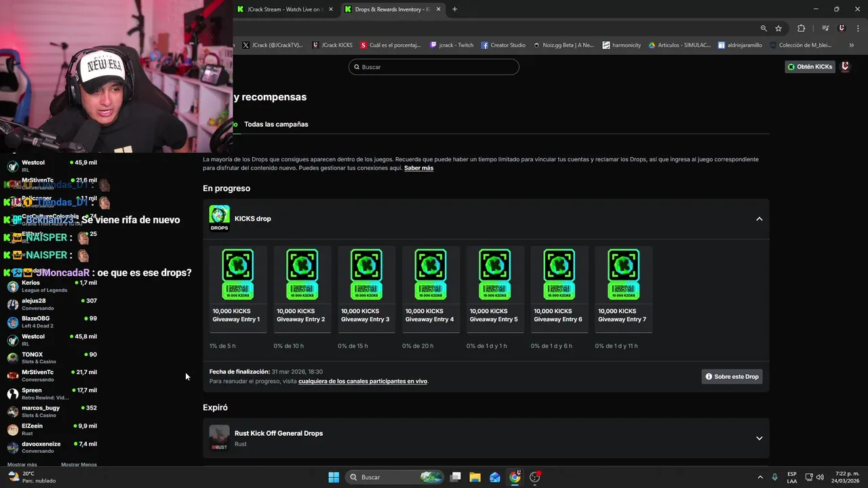Expand the Rust Kick Off General Drops section
Screen dimensions: 868x488
[759, 438]
